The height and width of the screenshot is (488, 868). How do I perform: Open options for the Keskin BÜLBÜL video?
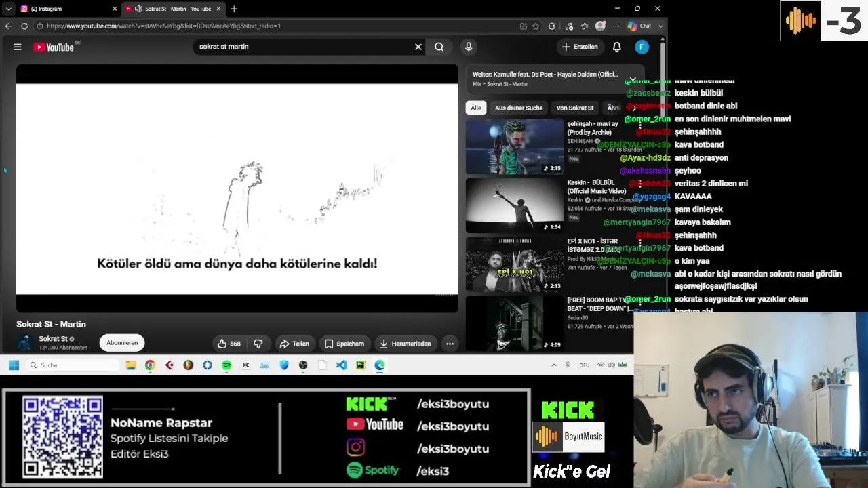point(639,185)
